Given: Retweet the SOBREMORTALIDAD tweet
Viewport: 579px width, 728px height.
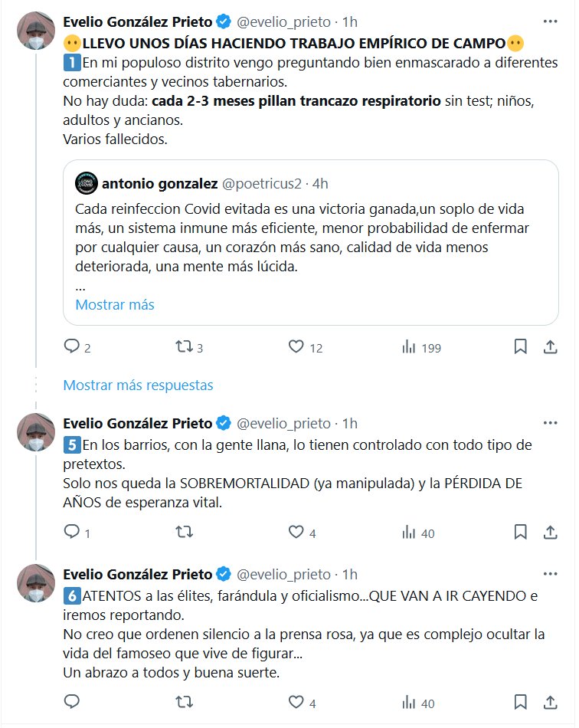Looking at the screenshot, I should tap(184, 532).
